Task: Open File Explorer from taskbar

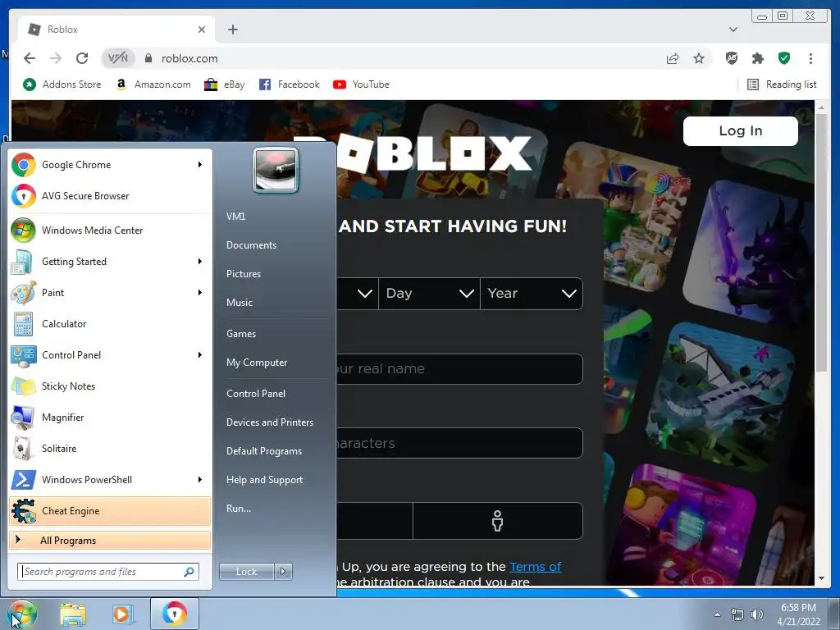Action: (x=73, y=614)
